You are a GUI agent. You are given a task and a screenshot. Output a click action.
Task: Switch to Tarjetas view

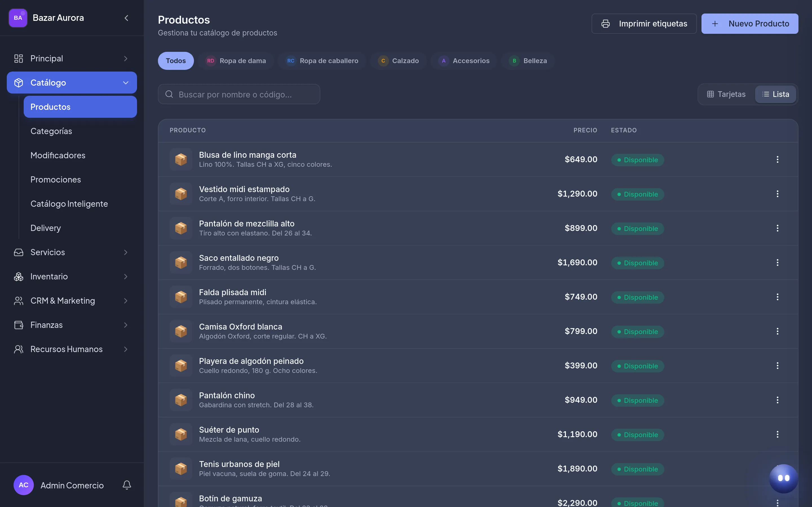(727, 94)
